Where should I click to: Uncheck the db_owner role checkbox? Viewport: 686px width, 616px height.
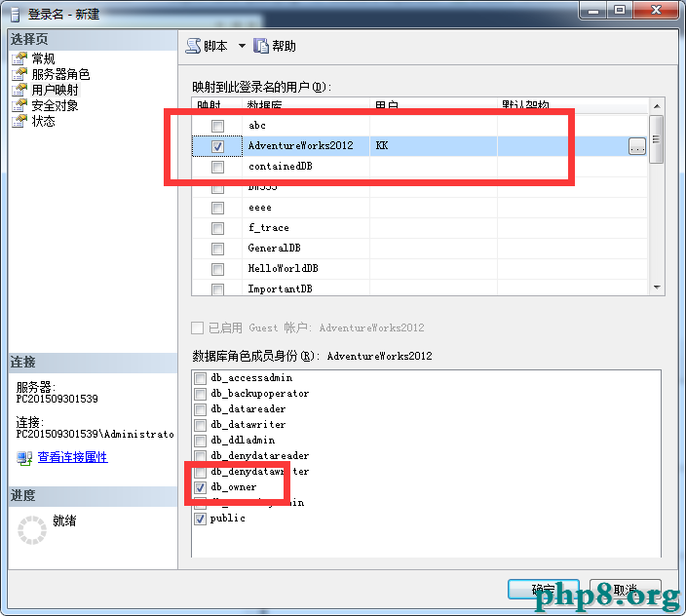point(200,487)
